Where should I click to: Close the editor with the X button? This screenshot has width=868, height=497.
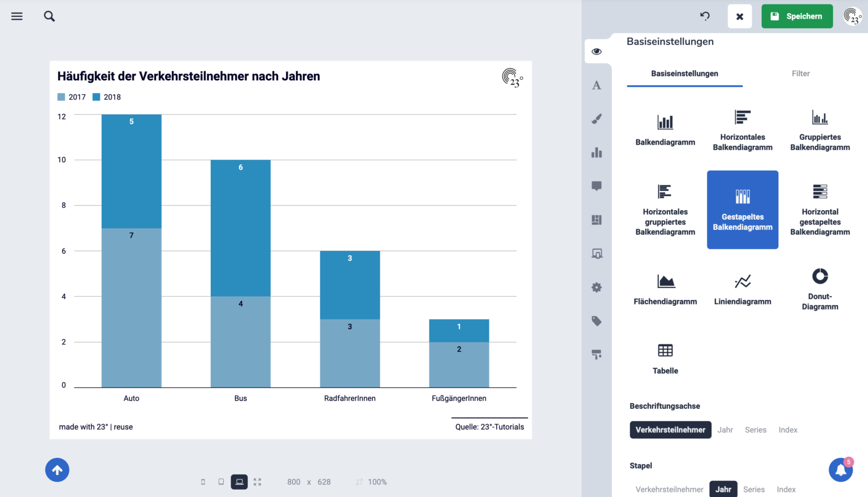click(740, 16)
